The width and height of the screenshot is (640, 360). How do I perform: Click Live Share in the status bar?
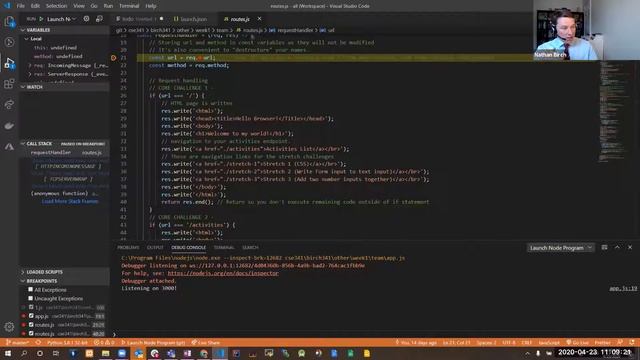[206, 342]
